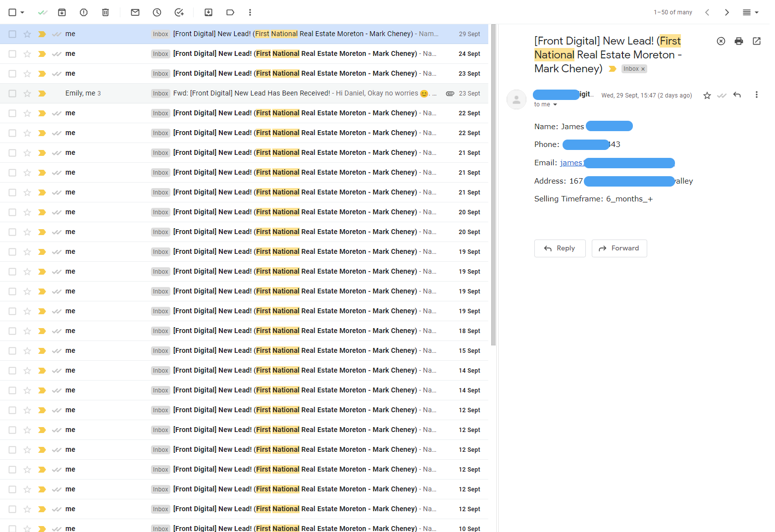Click the attachment paperclip icon in the Emily row

[x=450, y=94]
